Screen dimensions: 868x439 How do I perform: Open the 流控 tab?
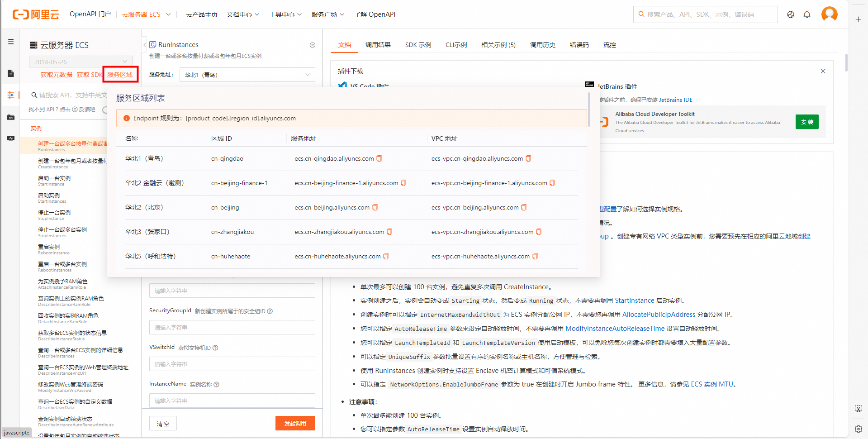point(610,45)
